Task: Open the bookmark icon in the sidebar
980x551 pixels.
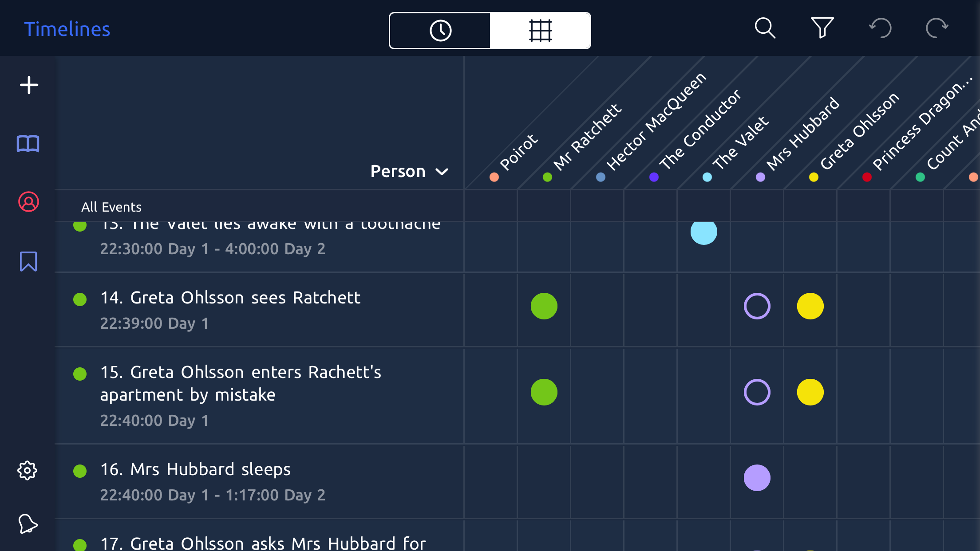Action: [x=28, y=261]
